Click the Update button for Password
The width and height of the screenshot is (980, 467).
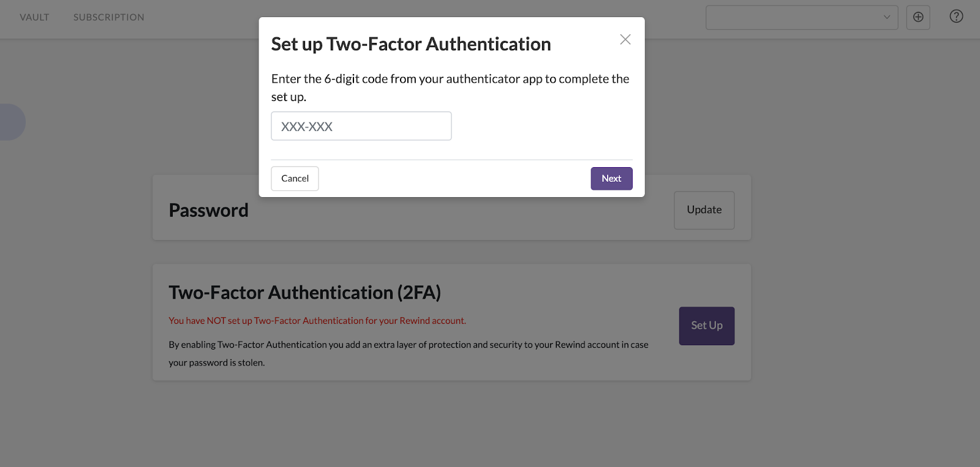[704, 210]
